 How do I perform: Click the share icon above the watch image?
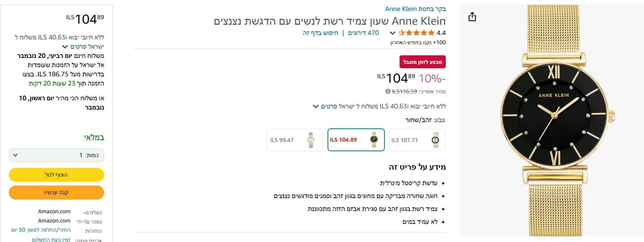(x=472, y=17)
